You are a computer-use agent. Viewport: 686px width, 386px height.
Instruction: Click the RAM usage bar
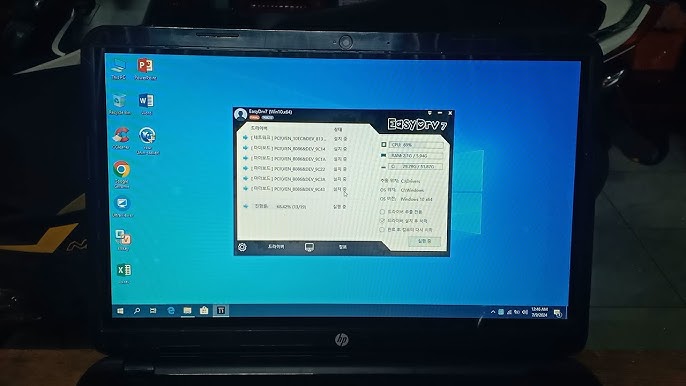(416, 156)
